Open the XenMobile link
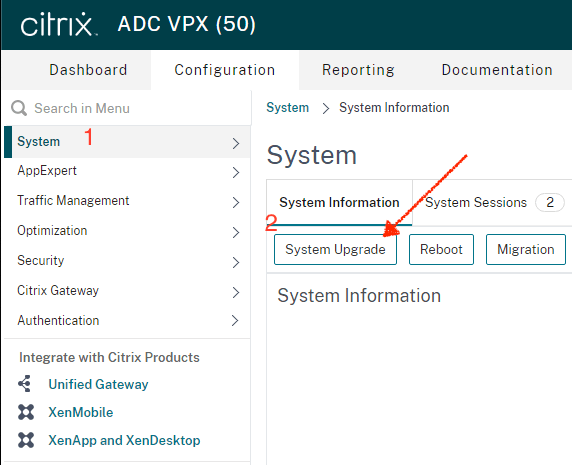The width and height of the screenshot is (572, 465). click(81, 412)
